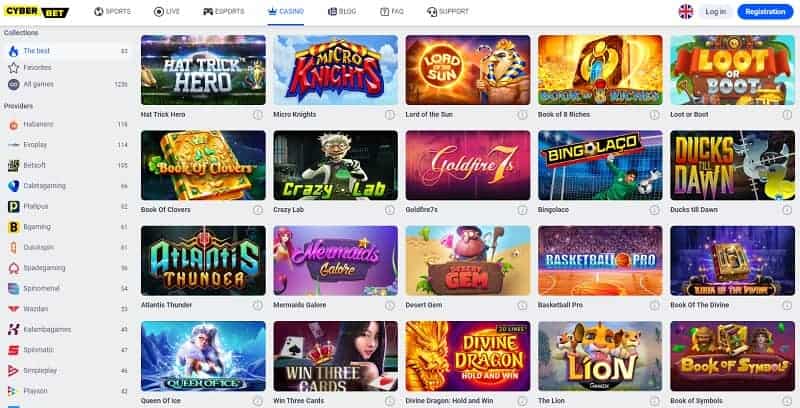800x408 pixels.
Task: Launch the Ducks till Dawn game
Action: click(732, 165)
